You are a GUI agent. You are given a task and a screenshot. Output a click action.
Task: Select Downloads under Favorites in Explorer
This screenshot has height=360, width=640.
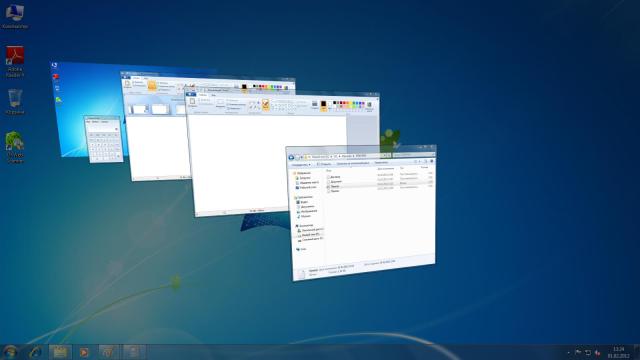pos(304,178)
